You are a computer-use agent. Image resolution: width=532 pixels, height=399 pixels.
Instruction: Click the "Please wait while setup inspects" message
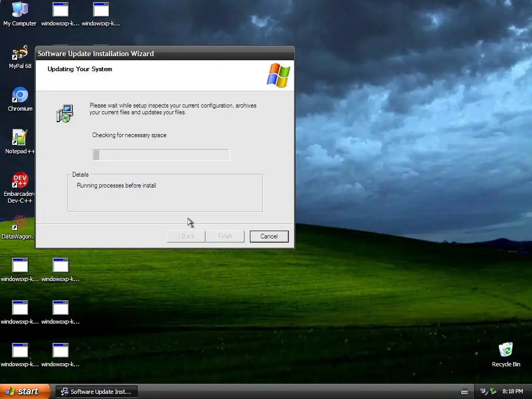[173, 109]
